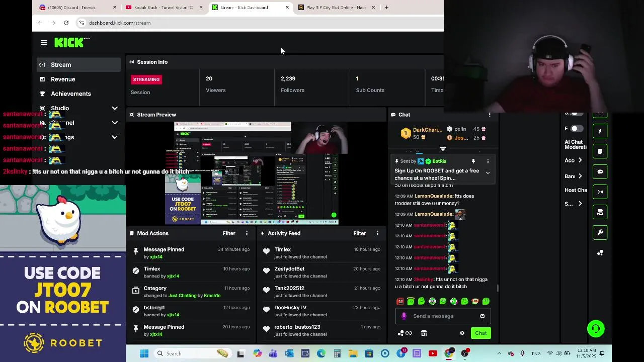Open Filter for Mod Actions
Viewport: 644px width, 362px height.
pos(229,233)
